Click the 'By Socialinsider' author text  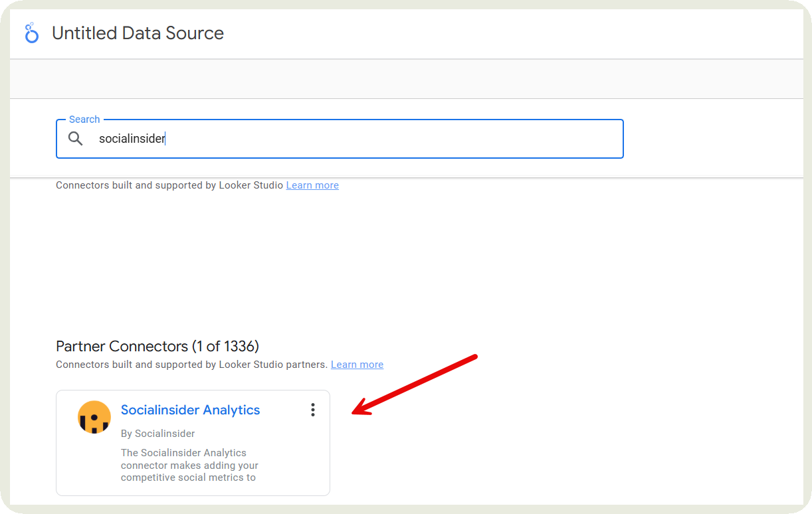(157, 434)
